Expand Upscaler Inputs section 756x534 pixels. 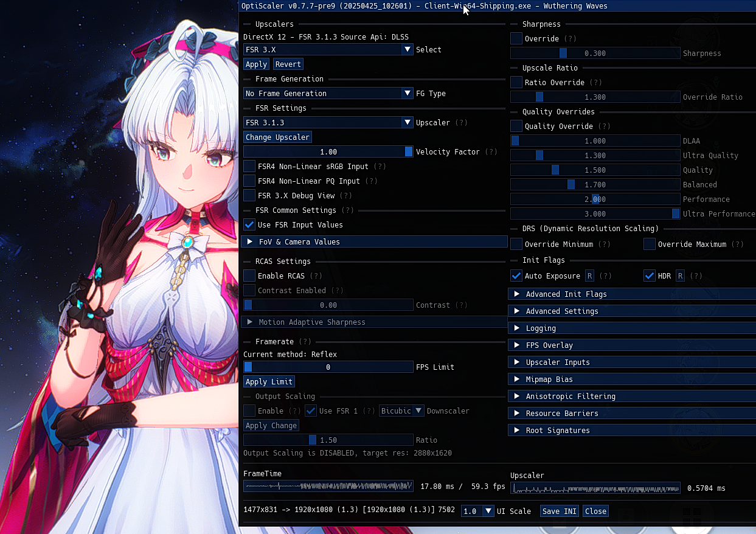click(x=632, y=362)
